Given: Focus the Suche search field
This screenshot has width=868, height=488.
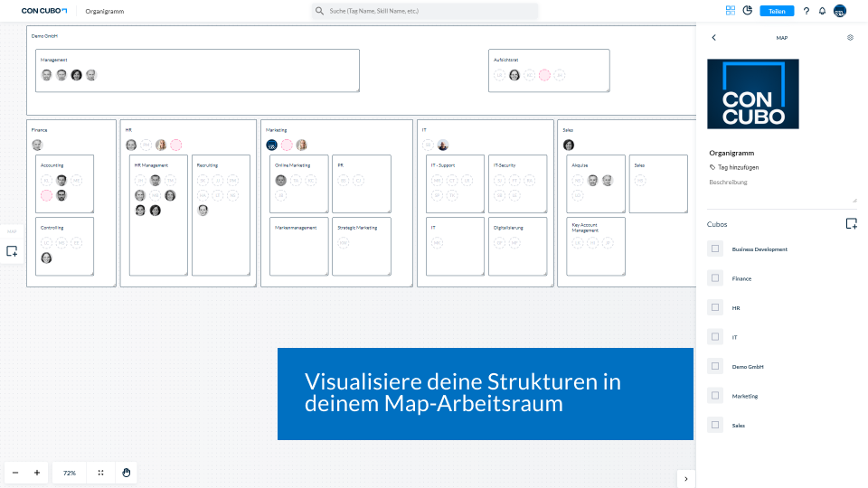Looking at the screenshot, I should [425, 11].
